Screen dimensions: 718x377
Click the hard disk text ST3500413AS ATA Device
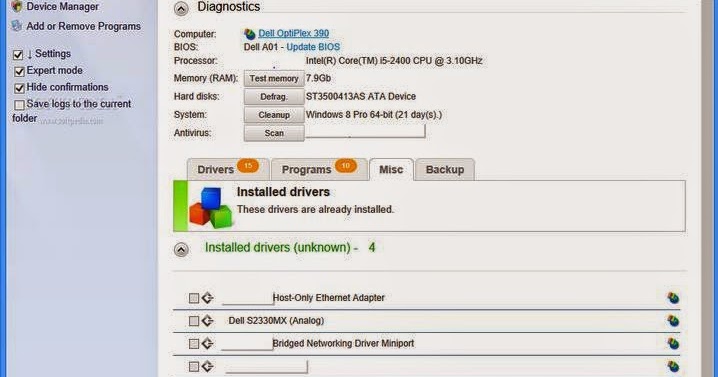(361, 97)
